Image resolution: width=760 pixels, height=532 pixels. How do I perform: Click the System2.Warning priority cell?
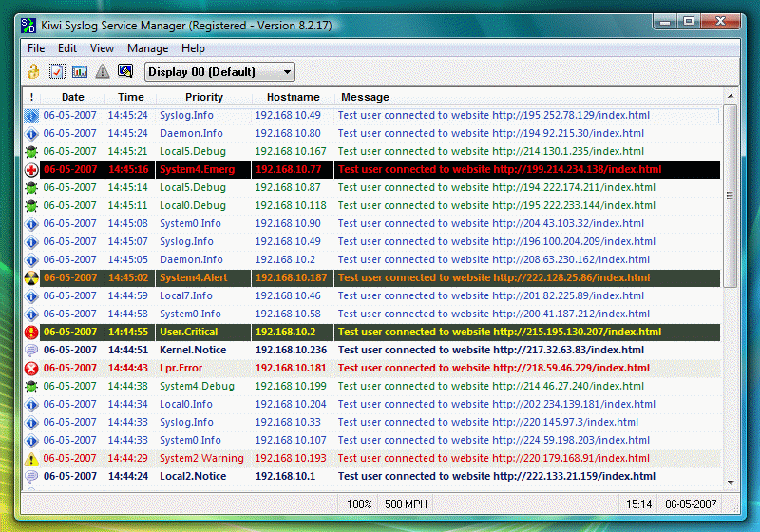(x=203, y=458)
